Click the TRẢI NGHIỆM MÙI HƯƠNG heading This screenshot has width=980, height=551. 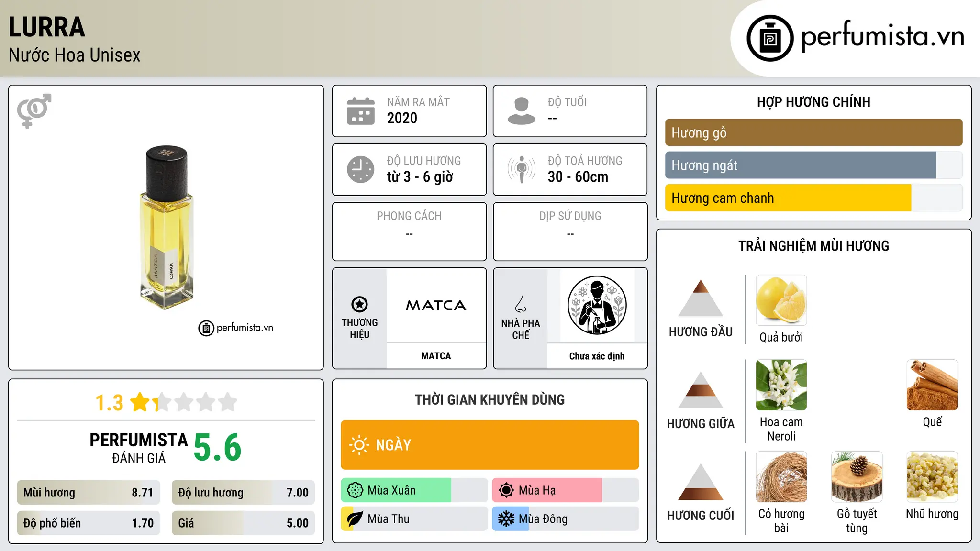(x=813, y=246)
